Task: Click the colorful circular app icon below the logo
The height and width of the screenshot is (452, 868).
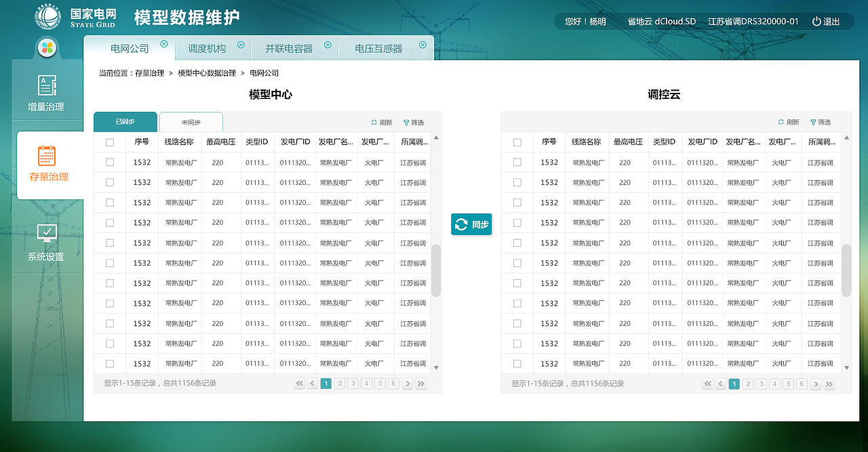Action: [46, 47]
